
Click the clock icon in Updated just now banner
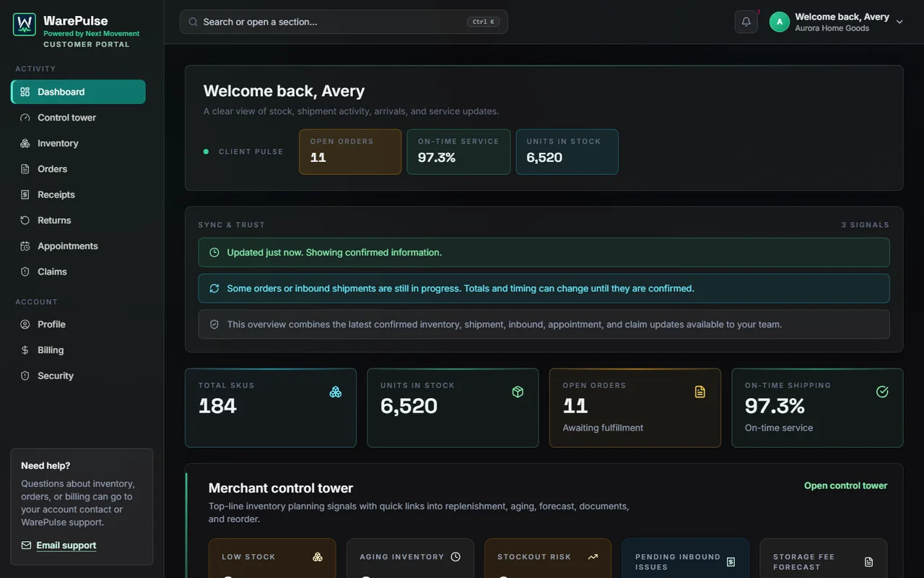pos(214,252)
